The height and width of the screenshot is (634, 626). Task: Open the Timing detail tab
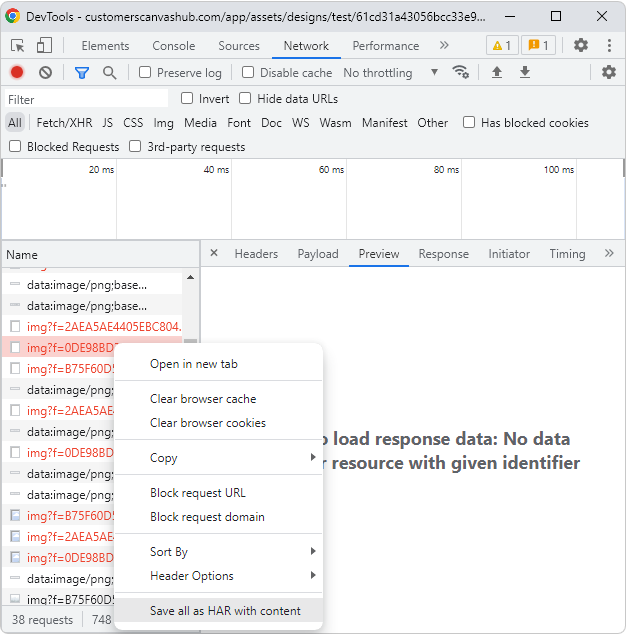567,254
